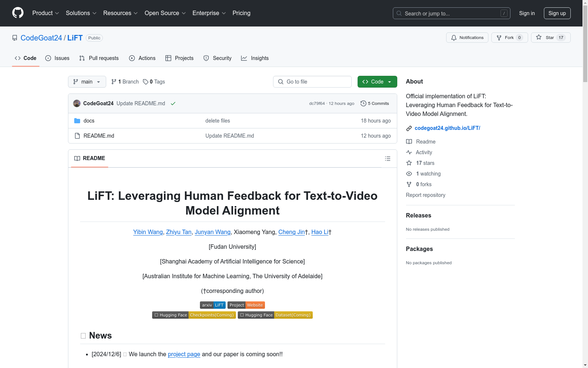
Task: Click the bell icon in Notifications
Action: (454, 38)
